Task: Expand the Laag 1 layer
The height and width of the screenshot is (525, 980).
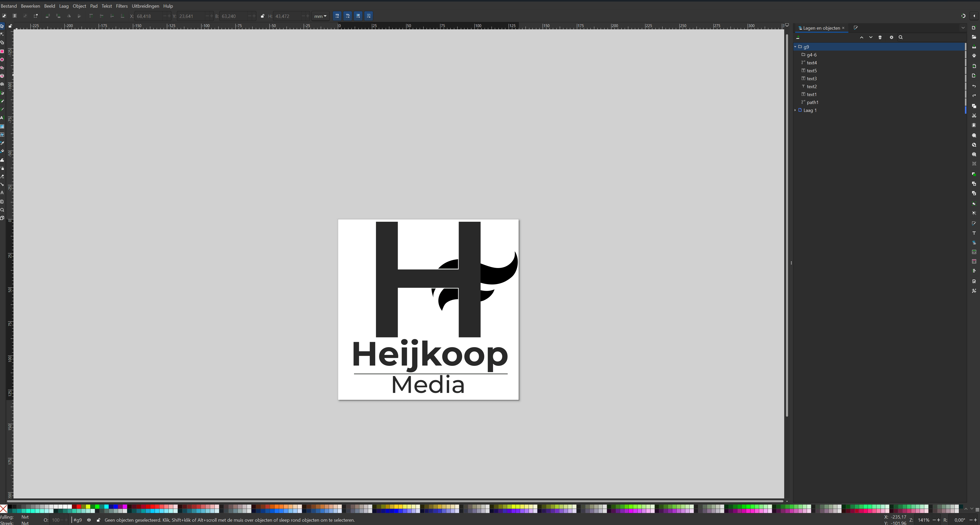Action: pos(795,110)
